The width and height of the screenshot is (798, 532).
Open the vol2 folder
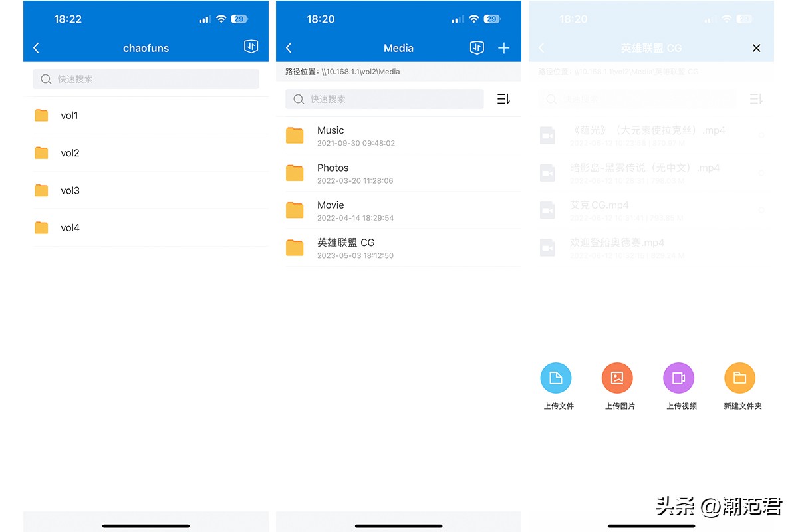(71, 153)
